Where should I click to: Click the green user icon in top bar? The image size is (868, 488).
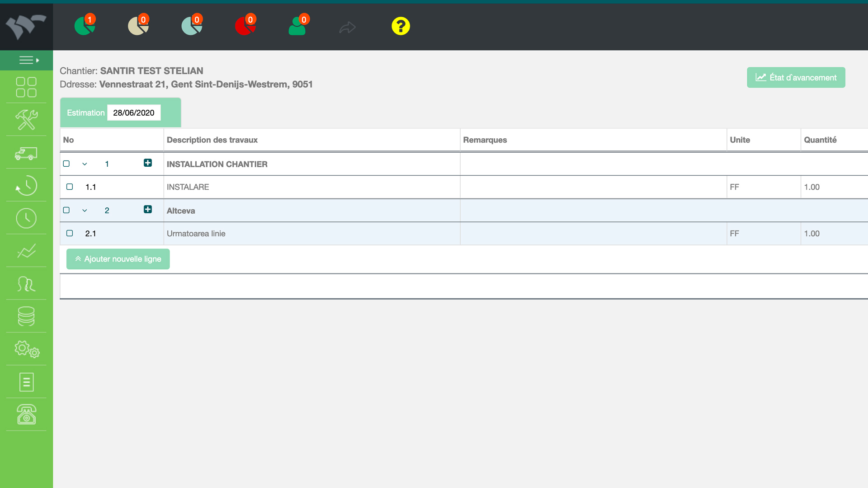[297, 26]
